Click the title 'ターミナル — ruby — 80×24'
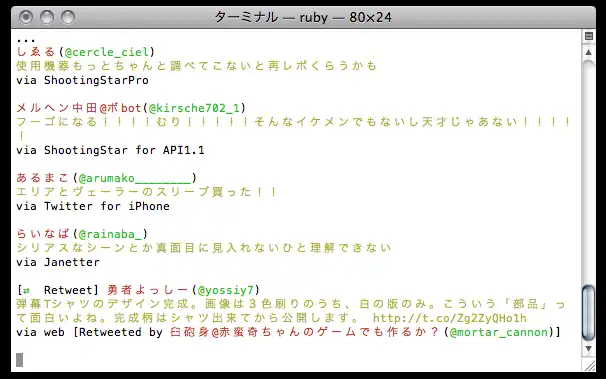This screenshot has width=606, height=379. (303, 17)
